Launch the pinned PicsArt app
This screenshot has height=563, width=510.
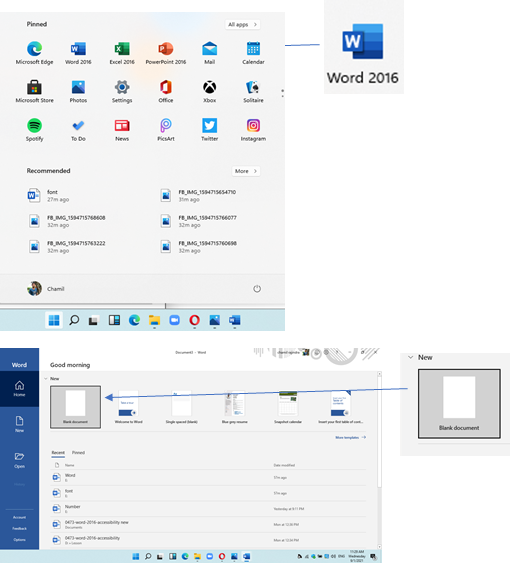point(166,129)
